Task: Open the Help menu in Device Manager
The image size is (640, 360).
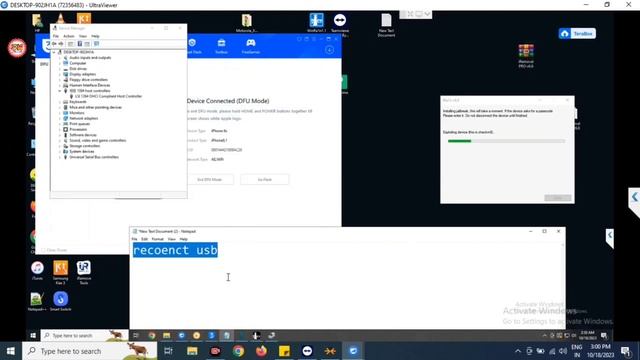Action: (95, 36)
